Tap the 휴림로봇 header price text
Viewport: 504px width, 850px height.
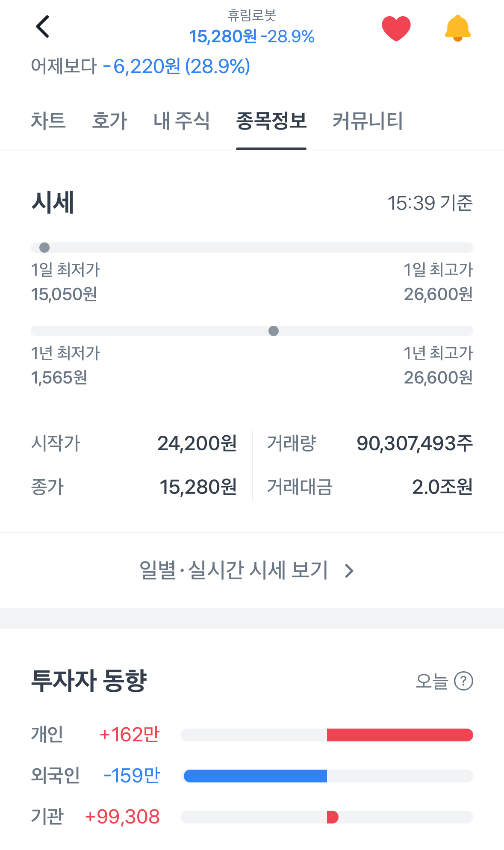click(x=252, y=37)
